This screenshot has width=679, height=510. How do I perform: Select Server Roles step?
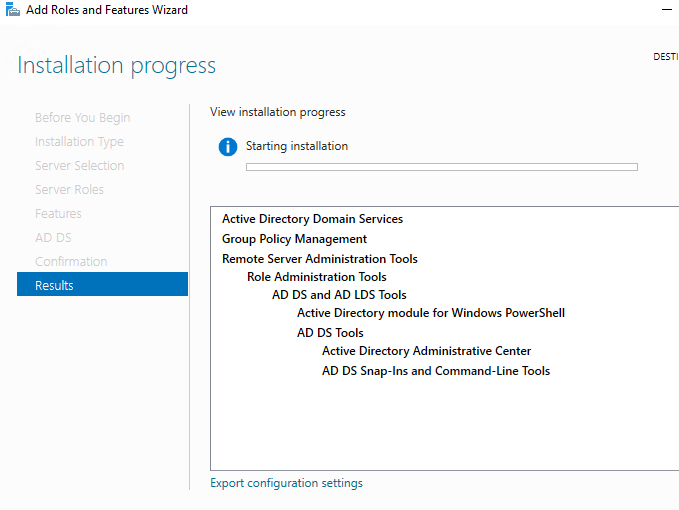(x=69, y=190)
